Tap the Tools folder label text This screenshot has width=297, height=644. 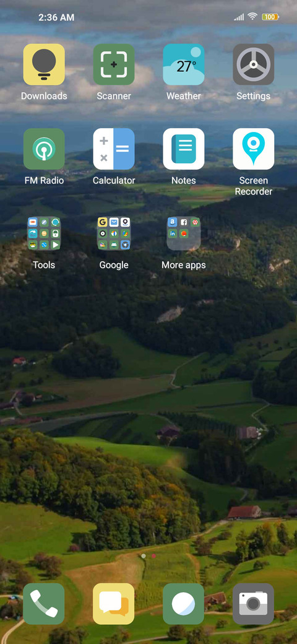tap(44, 265)
